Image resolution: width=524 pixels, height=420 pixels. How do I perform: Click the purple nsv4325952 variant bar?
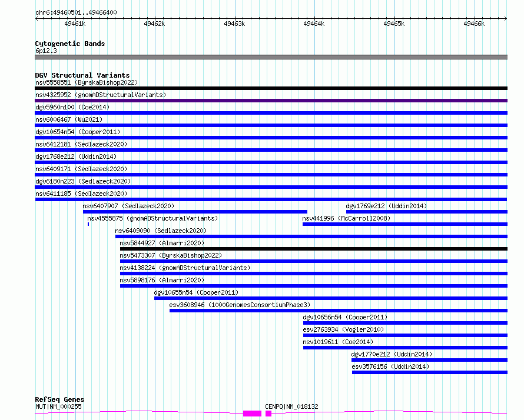pos(271,101)
